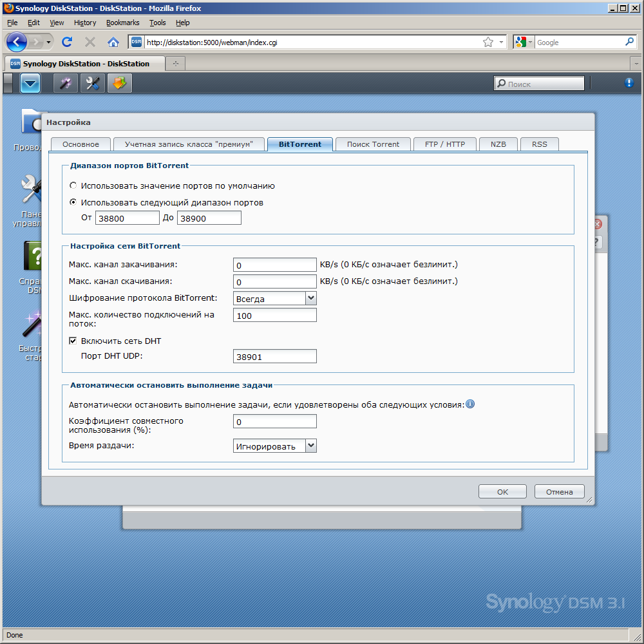
Task: Open Firefox File menu
Action: tap(12, 23)
